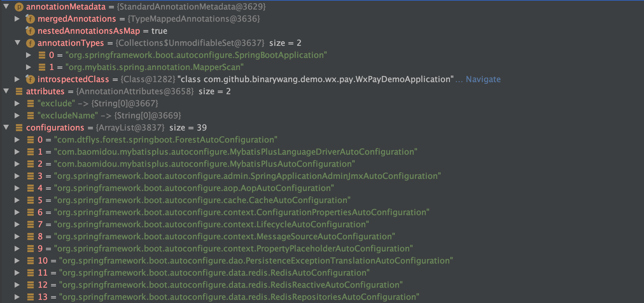Click the field icon beside introspectedClass
This screenshot has height=303, width=644.
[30, 79]
